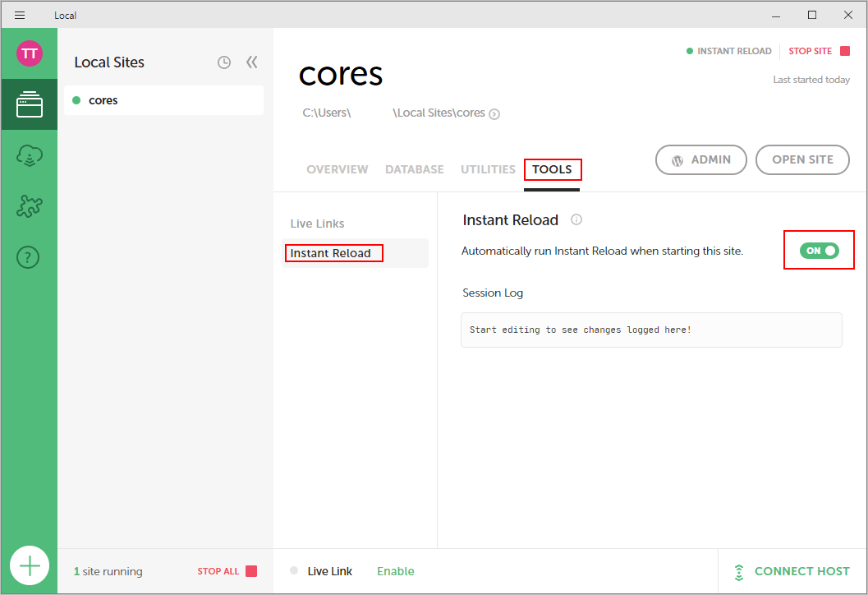Click the Stop All red square icon
Screen dimensions: 868x595
coord(251,571)
